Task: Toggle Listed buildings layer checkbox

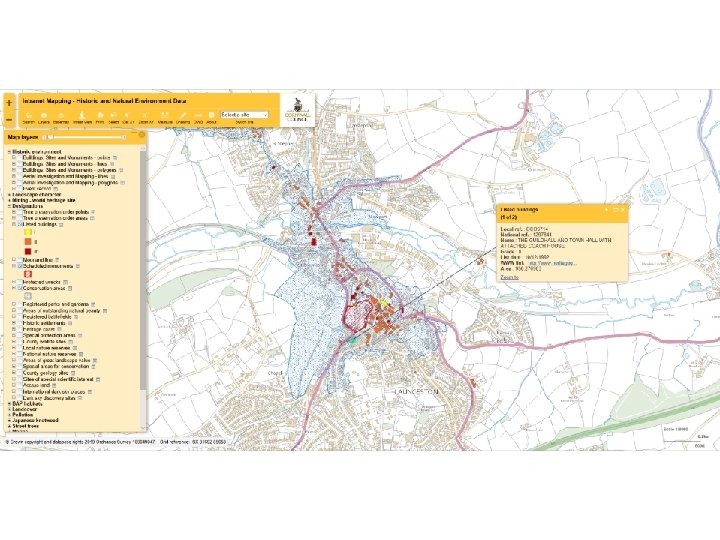Action: tap(19, 225)
